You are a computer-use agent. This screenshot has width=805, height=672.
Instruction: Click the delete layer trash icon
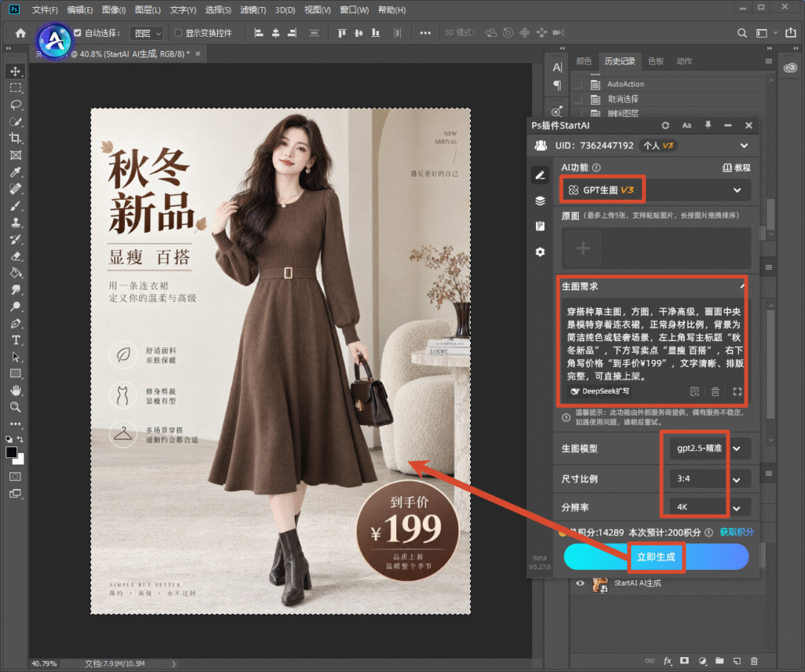754,661
